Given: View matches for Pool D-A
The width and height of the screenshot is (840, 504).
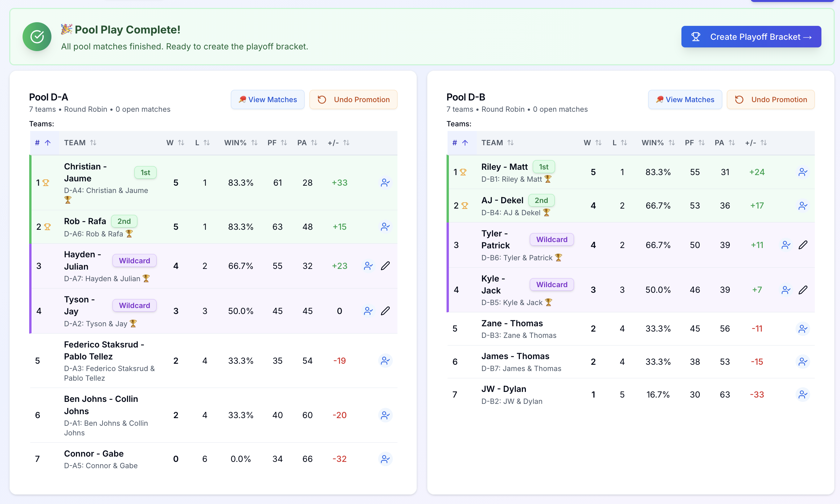Looking at the screenshot, I should pos(267,99).
